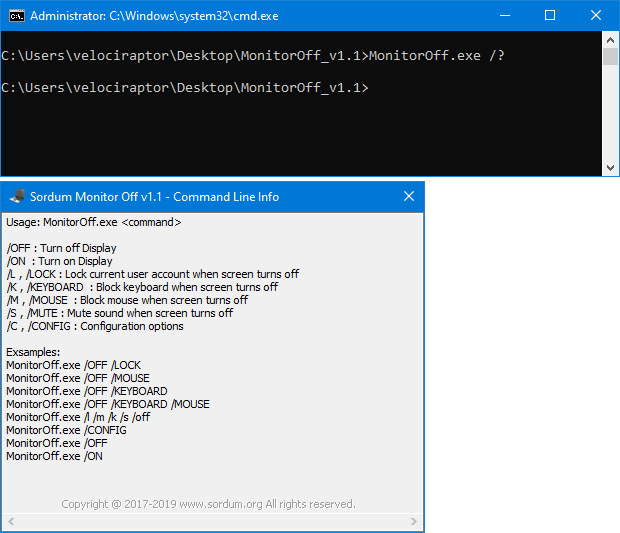The image size is (620, 533).
Task: Click the console vertical scrollbar thumb
Action: [611, 57]
